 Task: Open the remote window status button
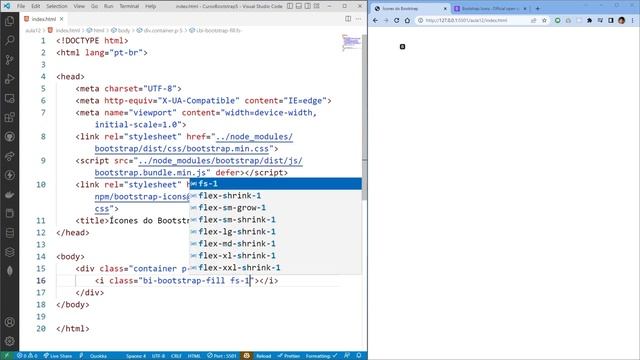tap(6, 356)
